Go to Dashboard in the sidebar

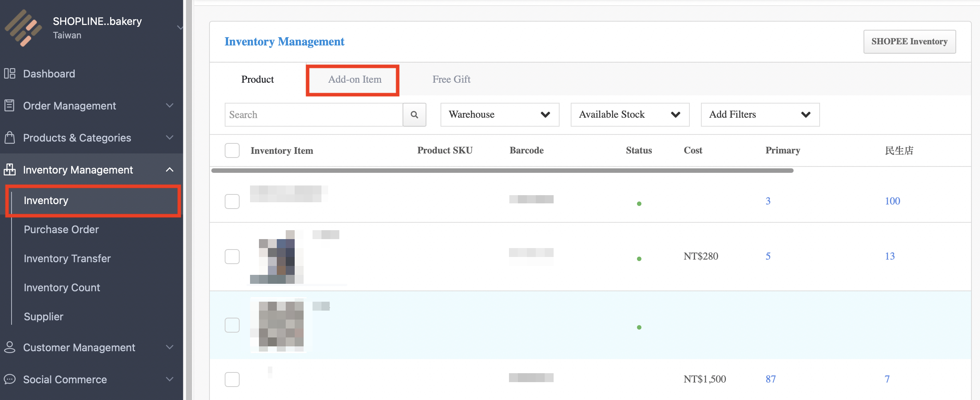[49, 73]
